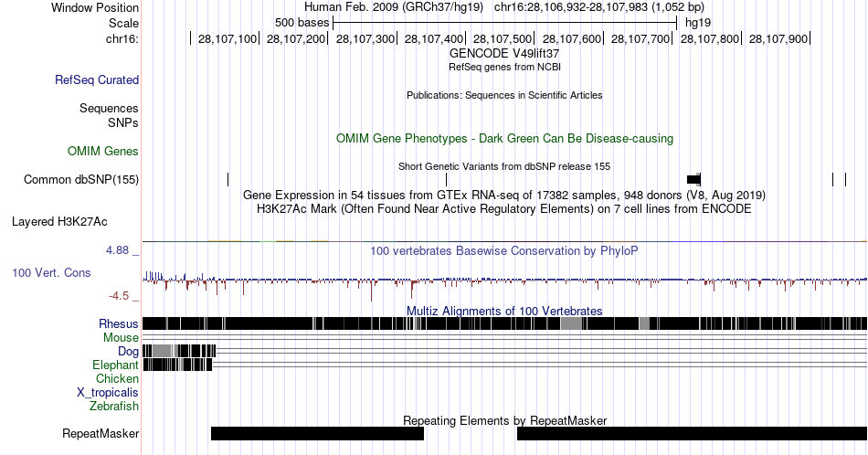868x455 pixels.
Task: Click the Elephant alignment block
Action: click(177, 365)
